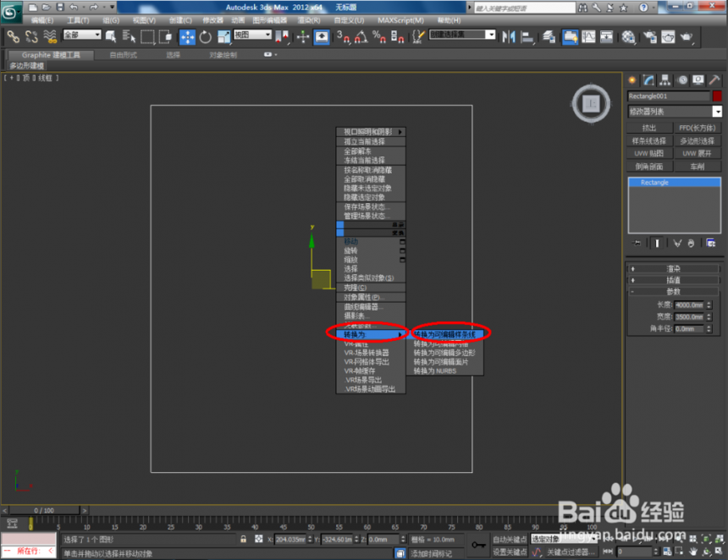This screenshot has width=728, height=560.
Task: Open the Layer Manager
Action: (549, 36)
